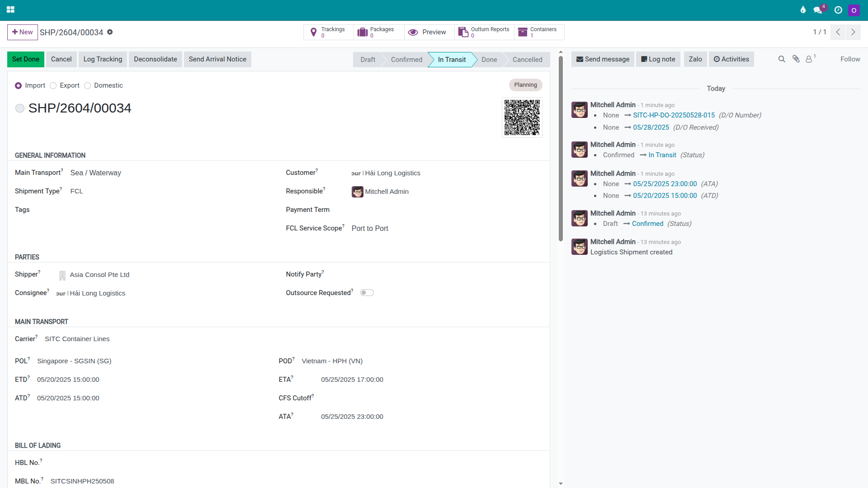The width and height of the screenshot is (868, 488).
Task: Create a New shipment record
Action: point(23,32)
